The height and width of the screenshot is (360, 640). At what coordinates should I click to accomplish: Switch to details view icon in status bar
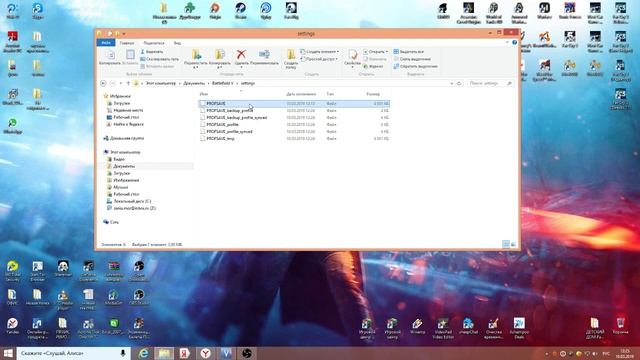pyautogui.click(x=506, y=244)
